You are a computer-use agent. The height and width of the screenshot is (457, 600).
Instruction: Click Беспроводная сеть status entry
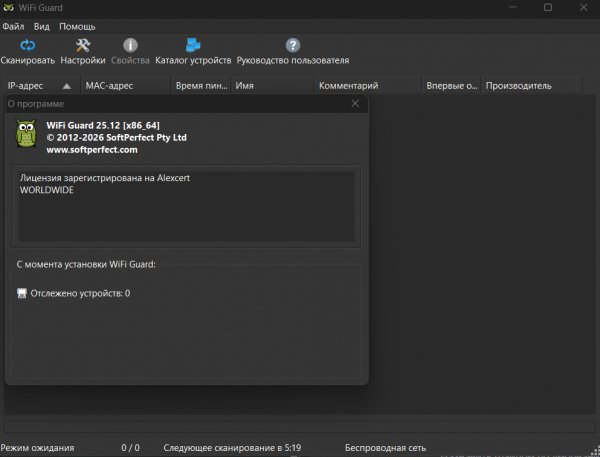coord(385,448)
